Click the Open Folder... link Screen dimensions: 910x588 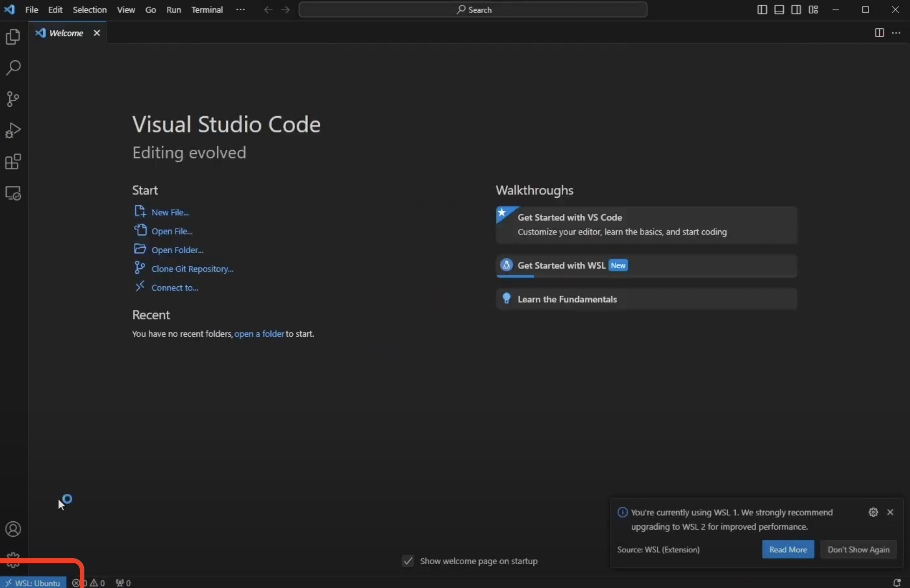pos(177,250)
